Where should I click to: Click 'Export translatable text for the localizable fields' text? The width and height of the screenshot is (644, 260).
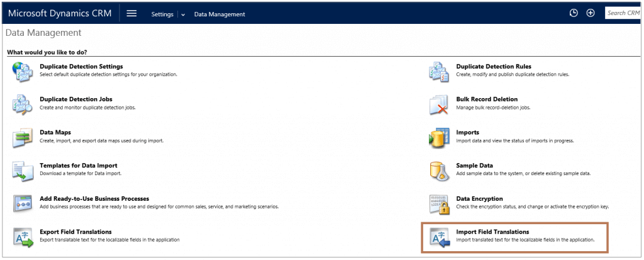[109, 240]
